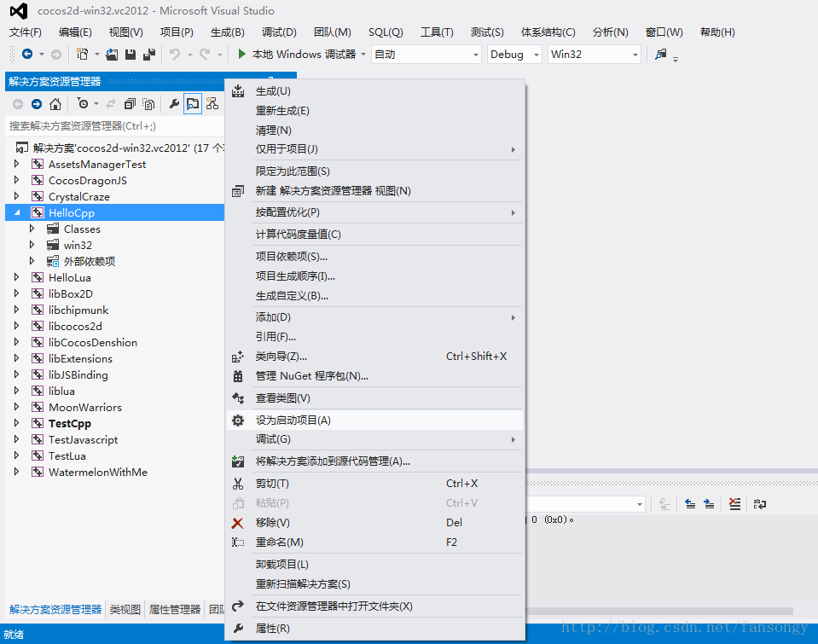Image resolution: width=818 pixels, height=644 pixels.
Task: Click the scissors Cut icon
Action: pos(238,484)
